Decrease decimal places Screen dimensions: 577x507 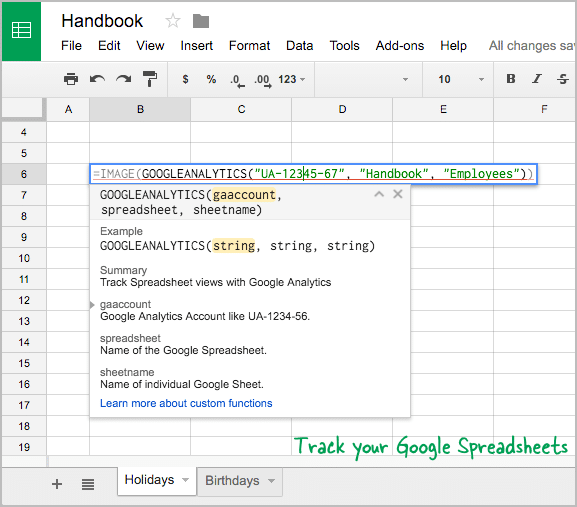[237, 81]
